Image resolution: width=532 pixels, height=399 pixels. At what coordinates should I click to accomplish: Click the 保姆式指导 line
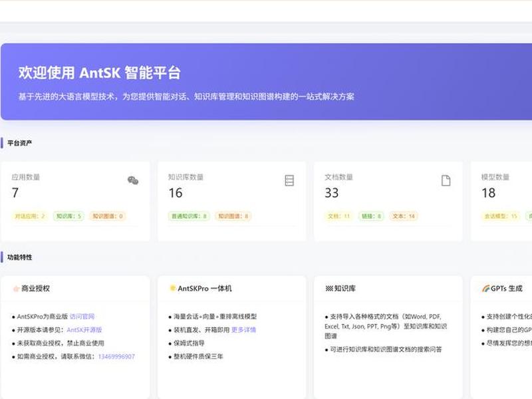(189, 343)
